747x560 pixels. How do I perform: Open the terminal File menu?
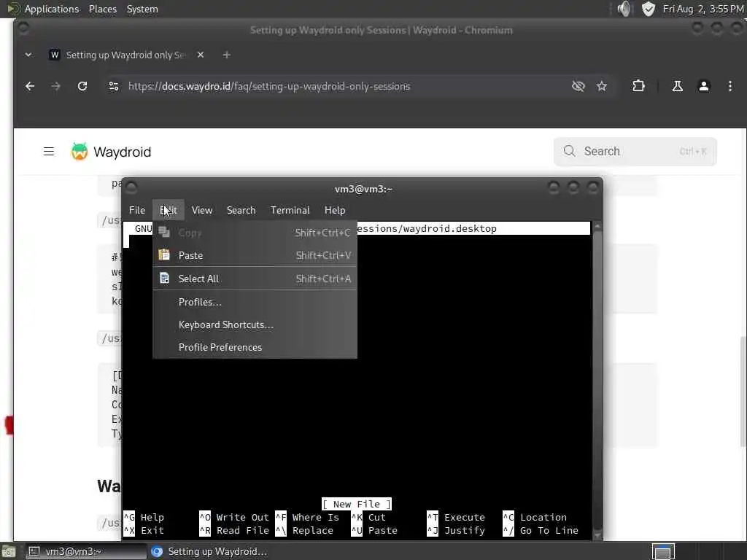coord(136,210)
